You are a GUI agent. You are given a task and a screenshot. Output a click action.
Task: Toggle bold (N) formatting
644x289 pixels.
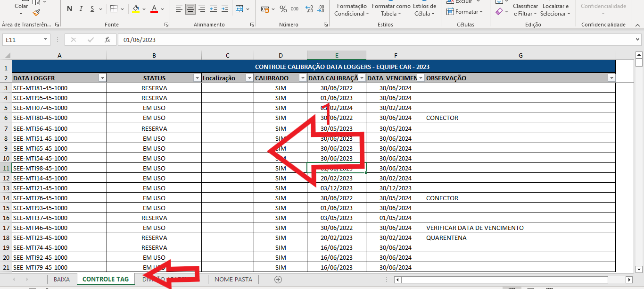tap(70, 8)
